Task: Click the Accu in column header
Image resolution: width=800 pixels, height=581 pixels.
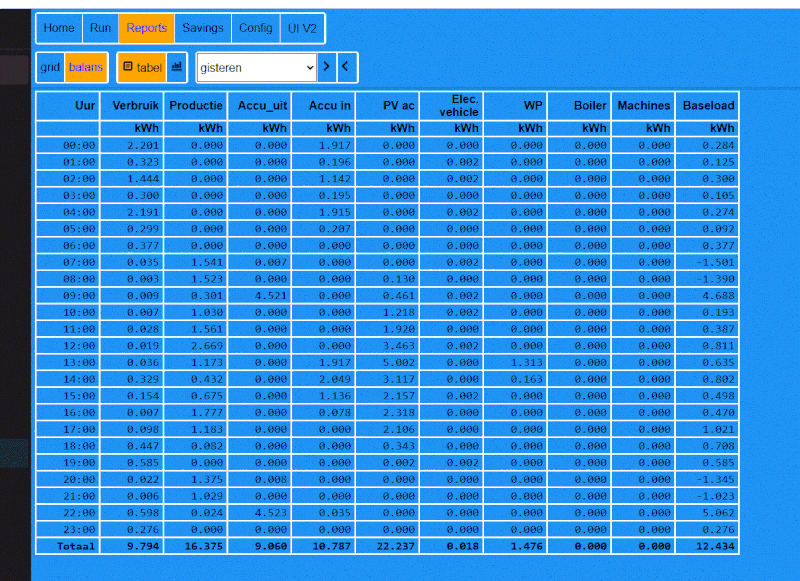Action: click(323, 106)
